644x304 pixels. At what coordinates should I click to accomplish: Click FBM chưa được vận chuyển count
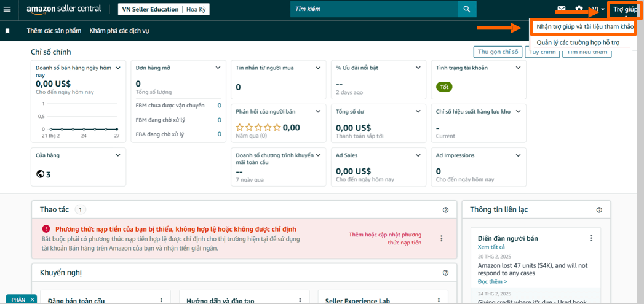tap(220, 106)
